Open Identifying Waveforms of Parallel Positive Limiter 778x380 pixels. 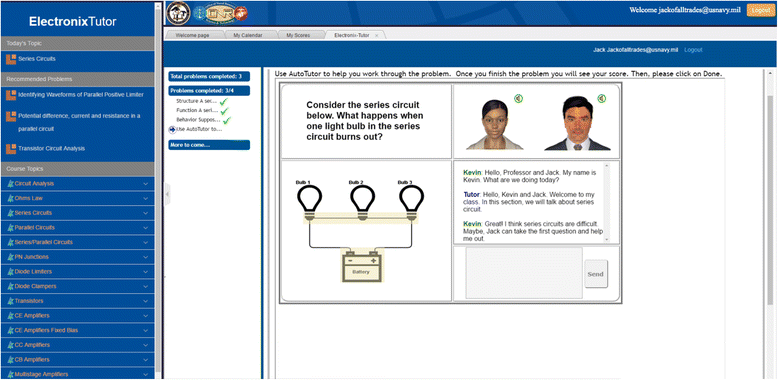click(x=81, y=94)
